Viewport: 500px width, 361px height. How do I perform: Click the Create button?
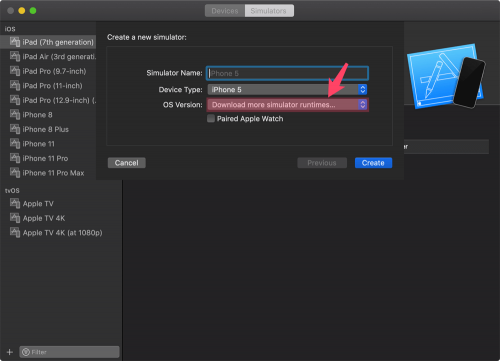pyautogui.click(x=373, y=163)
